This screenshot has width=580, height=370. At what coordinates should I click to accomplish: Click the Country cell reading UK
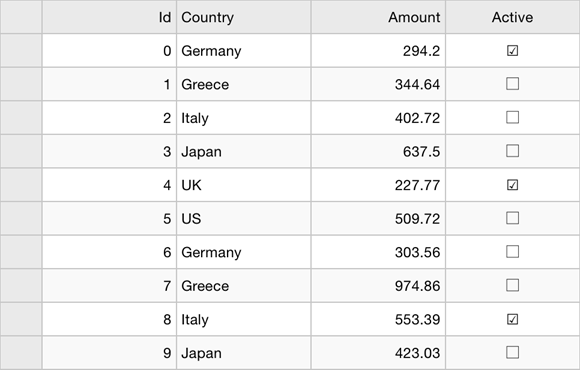244,185
